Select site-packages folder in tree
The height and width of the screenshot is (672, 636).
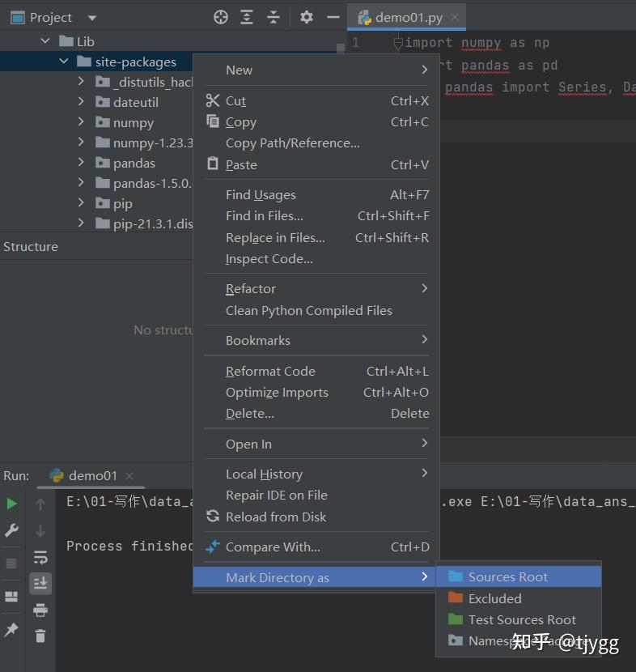pos(136,62)
